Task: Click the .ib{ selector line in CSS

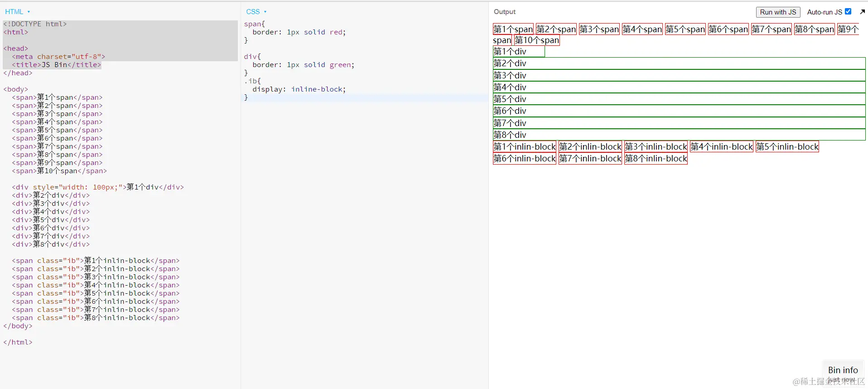Action: tap(252, 81)
